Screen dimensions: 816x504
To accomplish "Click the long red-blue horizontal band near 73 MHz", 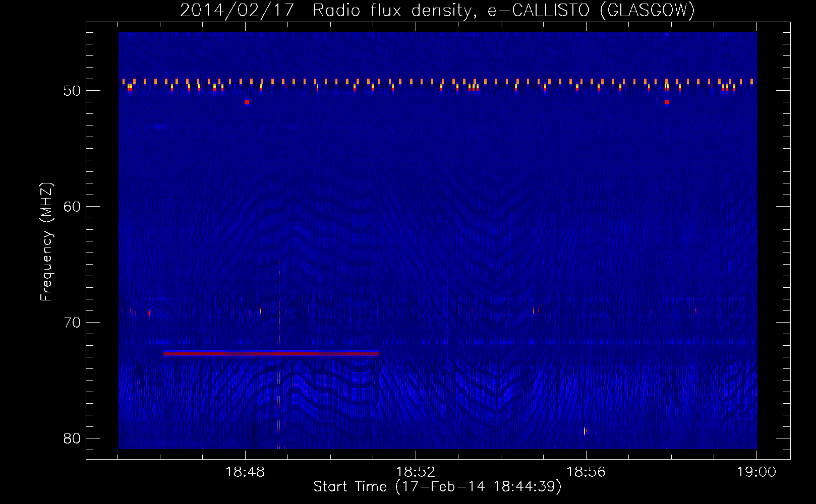I will tap(271, 353).
